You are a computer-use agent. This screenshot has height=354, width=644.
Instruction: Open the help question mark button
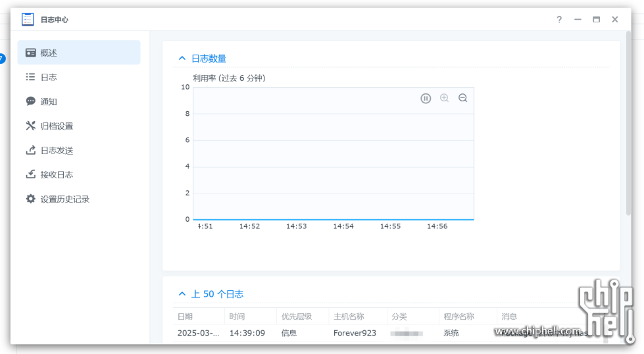pos(559,19)
